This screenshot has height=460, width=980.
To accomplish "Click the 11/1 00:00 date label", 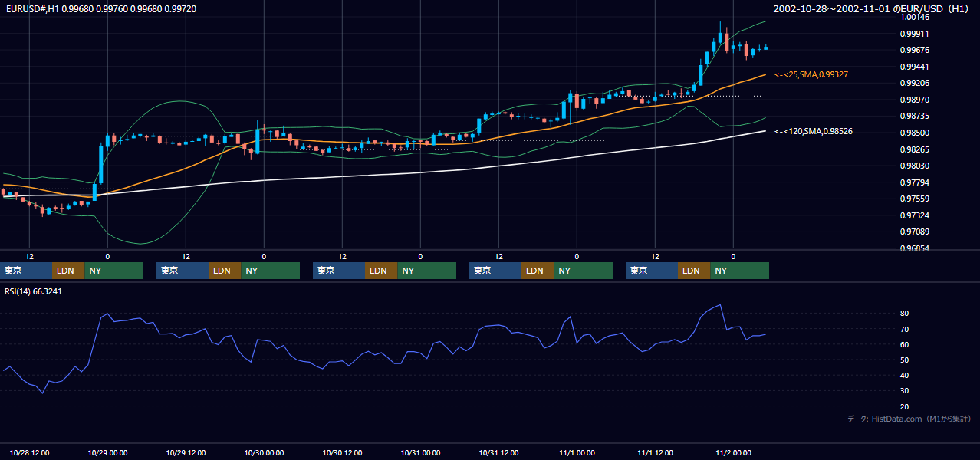I will click(x=577, y=452).
